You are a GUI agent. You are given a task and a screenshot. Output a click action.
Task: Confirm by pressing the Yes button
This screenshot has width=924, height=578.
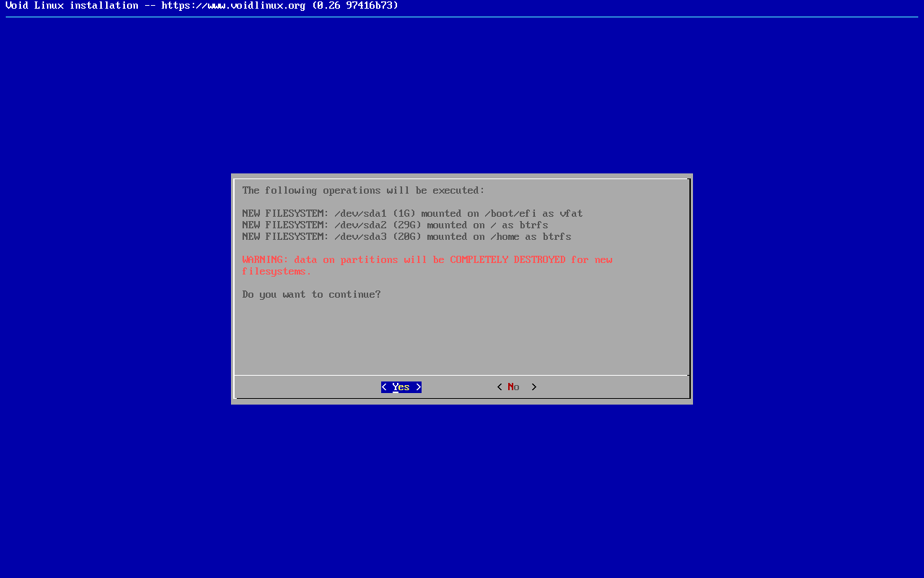click(x=401, y=387)
